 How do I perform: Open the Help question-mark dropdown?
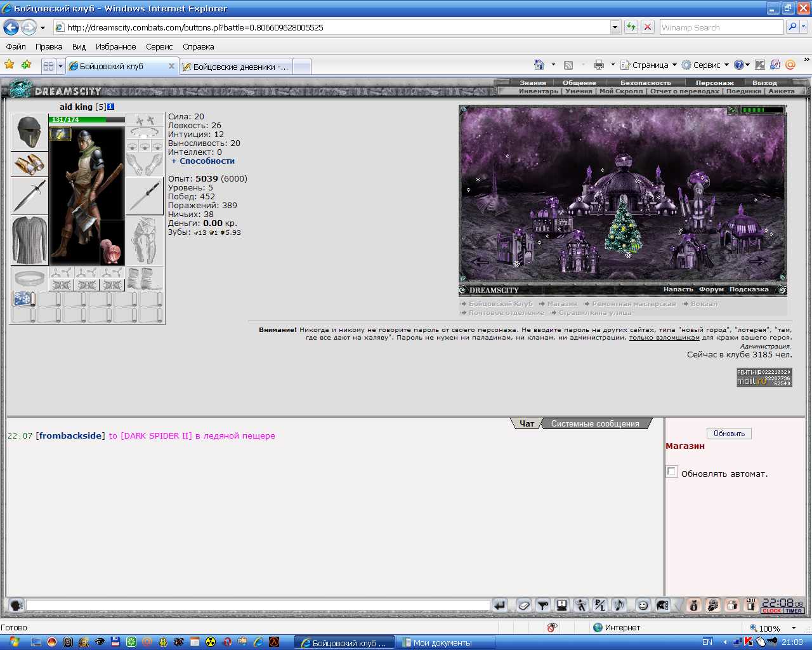coord(742,65)
